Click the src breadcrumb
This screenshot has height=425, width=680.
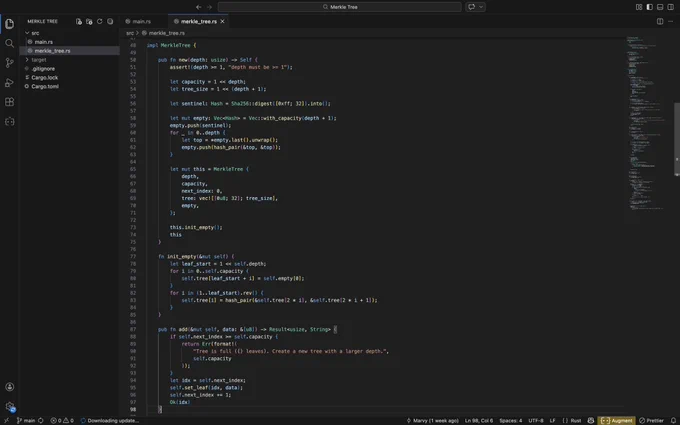pyautogui.click(x=130, y=33)
